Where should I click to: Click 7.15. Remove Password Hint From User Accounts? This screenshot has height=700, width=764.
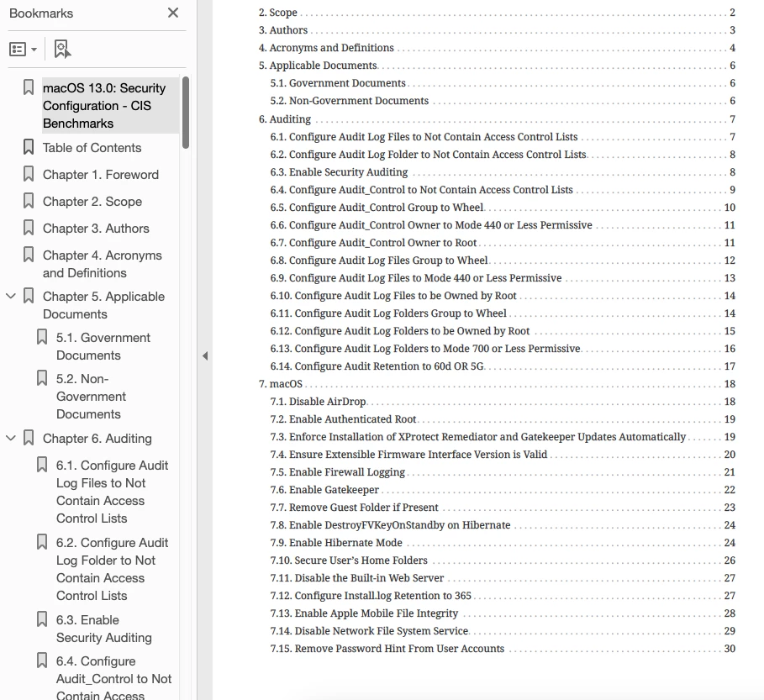pyautogui.click(x=387, y=649)
